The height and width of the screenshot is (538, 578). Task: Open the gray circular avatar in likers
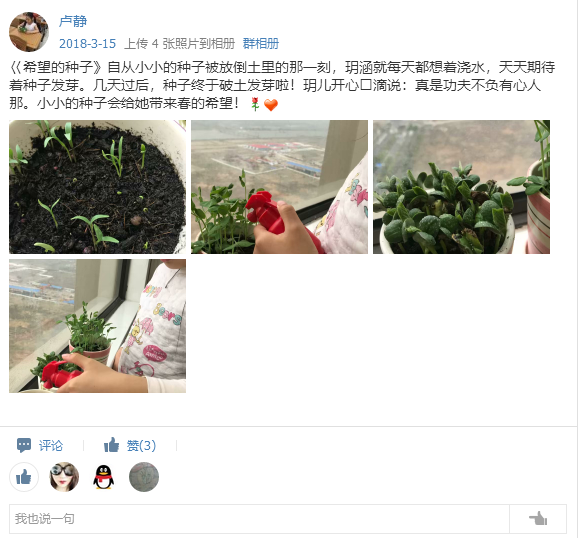144,477
